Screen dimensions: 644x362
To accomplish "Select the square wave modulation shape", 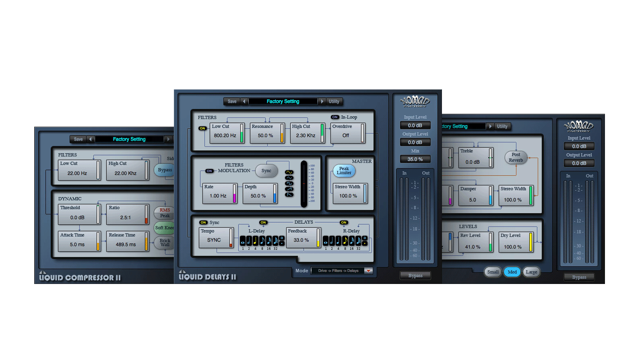I will (289, 183).
